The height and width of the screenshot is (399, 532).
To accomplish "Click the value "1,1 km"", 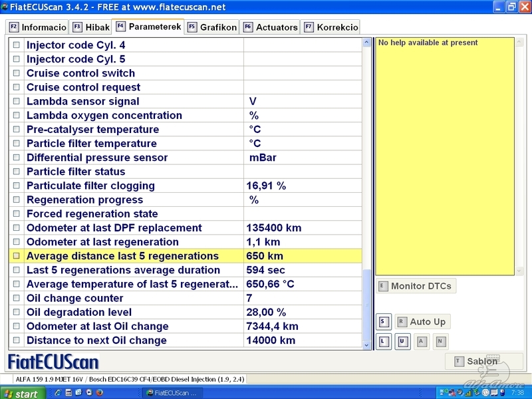I will click(263, 242).
